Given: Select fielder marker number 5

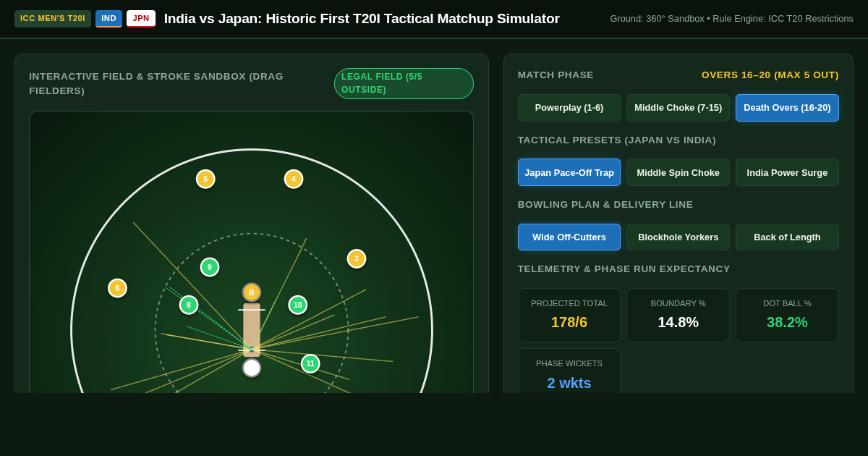Looking at the screenshot, I should (x=205, y=179).
